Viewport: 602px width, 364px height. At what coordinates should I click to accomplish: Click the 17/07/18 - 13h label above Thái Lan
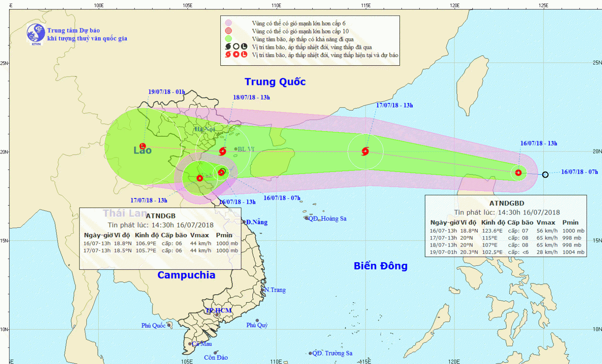tap(148, 200)
